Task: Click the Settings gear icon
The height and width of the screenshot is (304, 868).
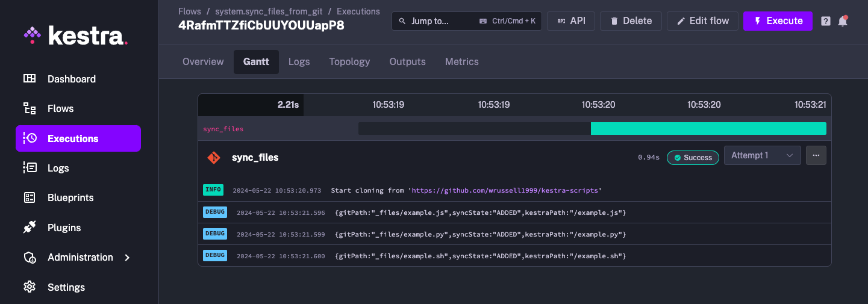Action: 30,287
